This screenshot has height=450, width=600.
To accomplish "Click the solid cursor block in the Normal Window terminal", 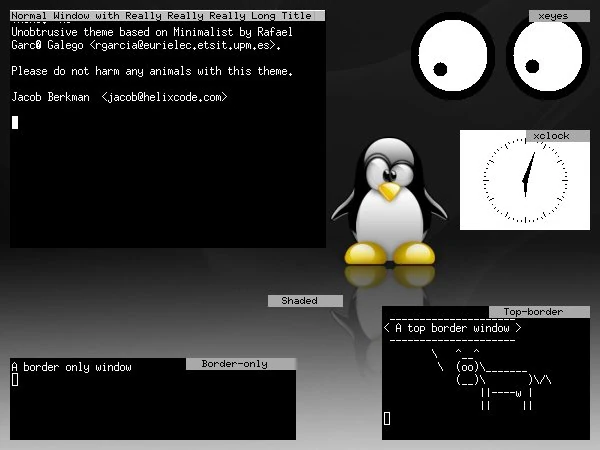I will (x=15, y=122).
